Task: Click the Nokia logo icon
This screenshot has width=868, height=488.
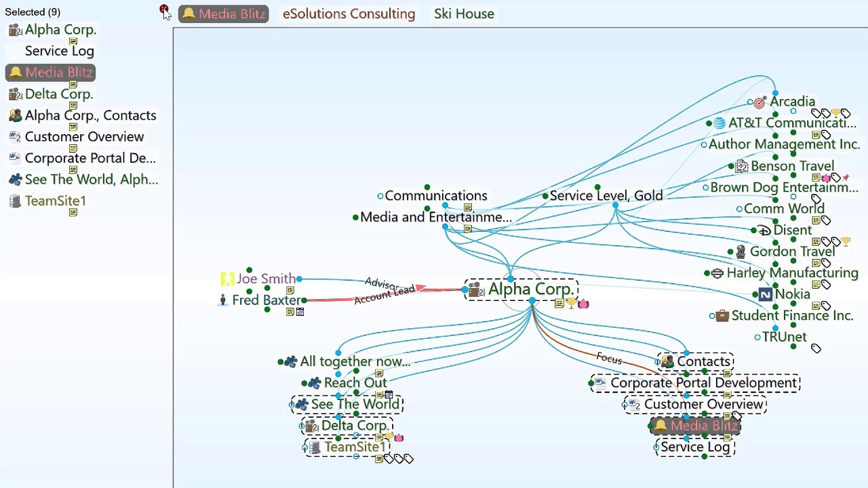Action: coord(765,294)
